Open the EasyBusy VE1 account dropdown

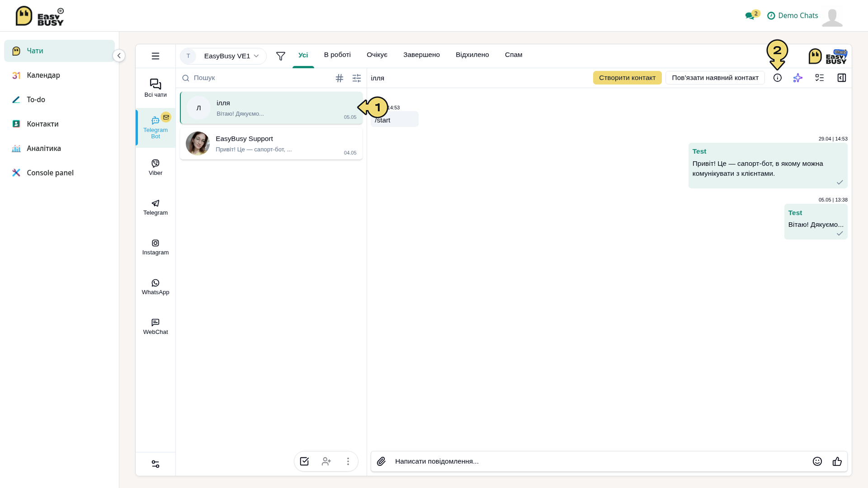click(223, 56)
